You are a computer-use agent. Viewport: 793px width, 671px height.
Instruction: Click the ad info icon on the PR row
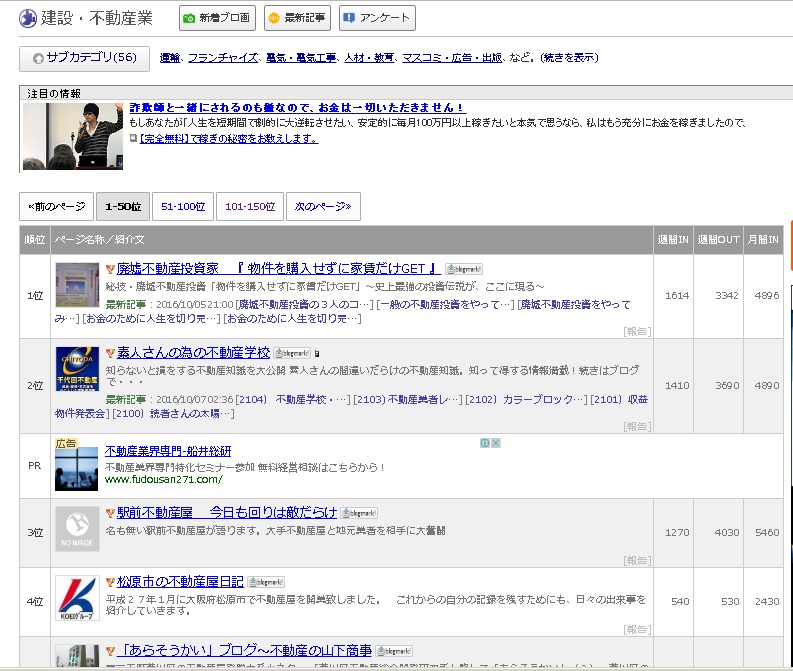(484, 443)
